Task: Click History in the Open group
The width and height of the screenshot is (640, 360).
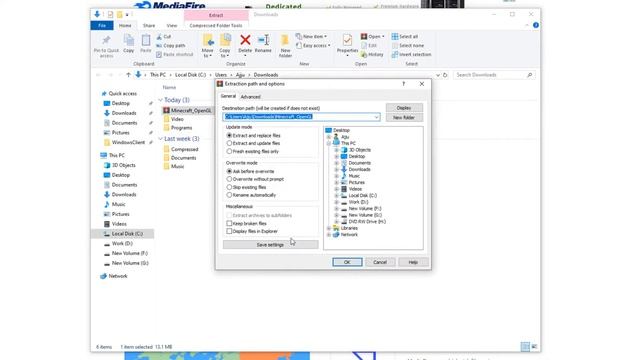Action: click(372, 54)
